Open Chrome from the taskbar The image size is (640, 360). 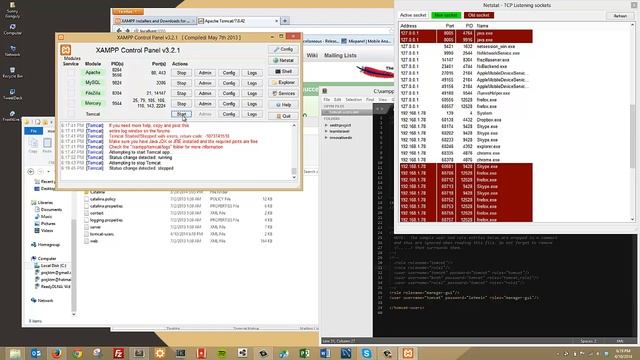click(77, 353)
